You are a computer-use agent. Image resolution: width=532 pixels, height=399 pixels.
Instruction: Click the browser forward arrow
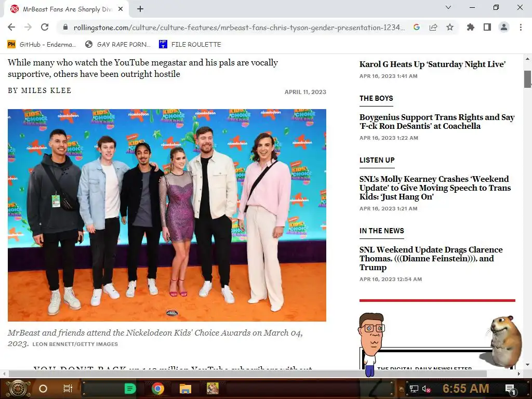pyautogui.click(x=28, y=27)
